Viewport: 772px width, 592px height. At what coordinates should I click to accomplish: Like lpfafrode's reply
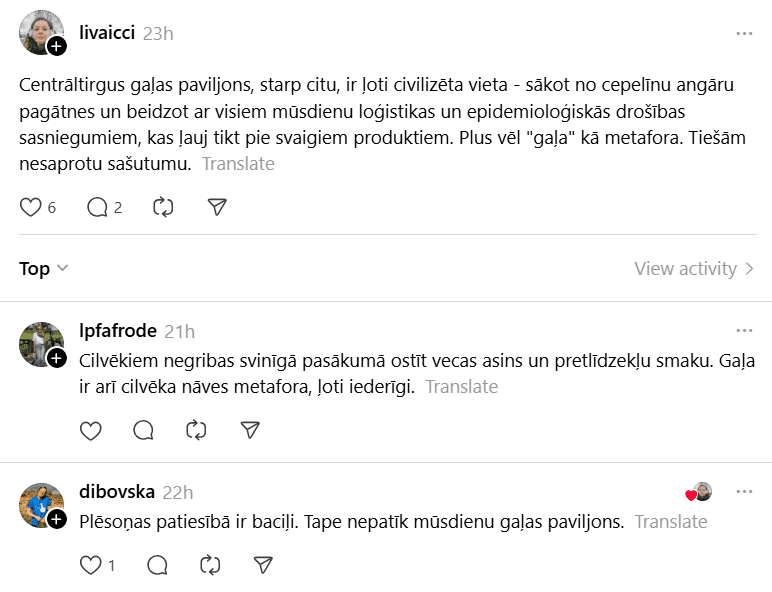[91, 430]
